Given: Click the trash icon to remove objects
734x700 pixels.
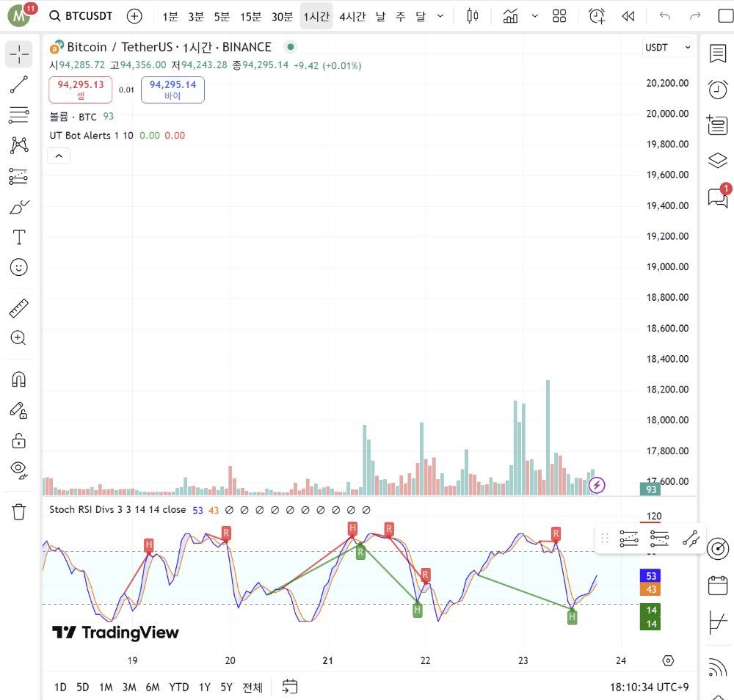Looking at the screenshot, I should 19,511.
